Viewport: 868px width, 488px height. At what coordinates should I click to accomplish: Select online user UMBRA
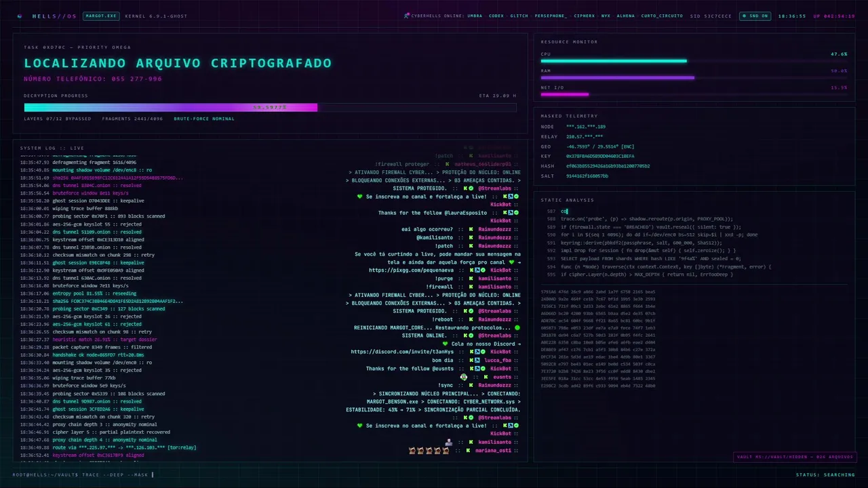click(x=475, y=16)
